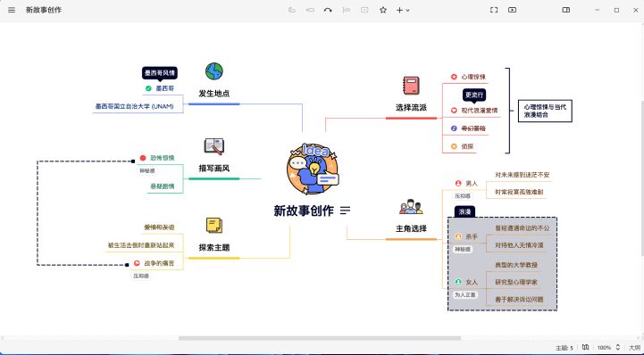Click the horizontal scrollbar at bottom

tap(320, 338)
